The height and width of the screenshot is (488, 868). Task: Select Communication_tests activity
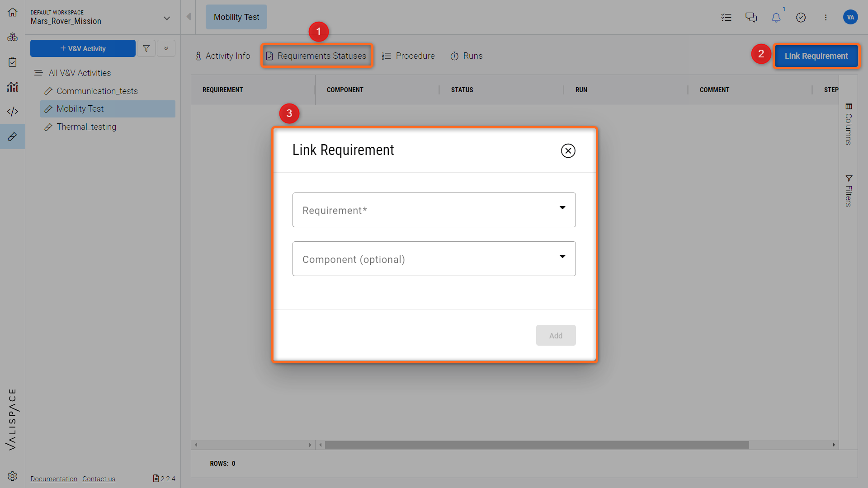tap(97, 91)
